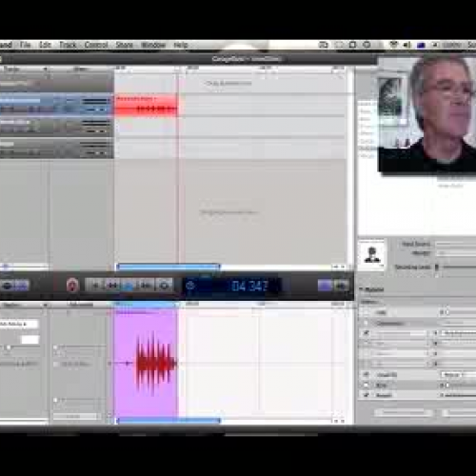This screenshot has width=476, height=476.
Task: Open the Window menu
Action: [x=153, y=45]
